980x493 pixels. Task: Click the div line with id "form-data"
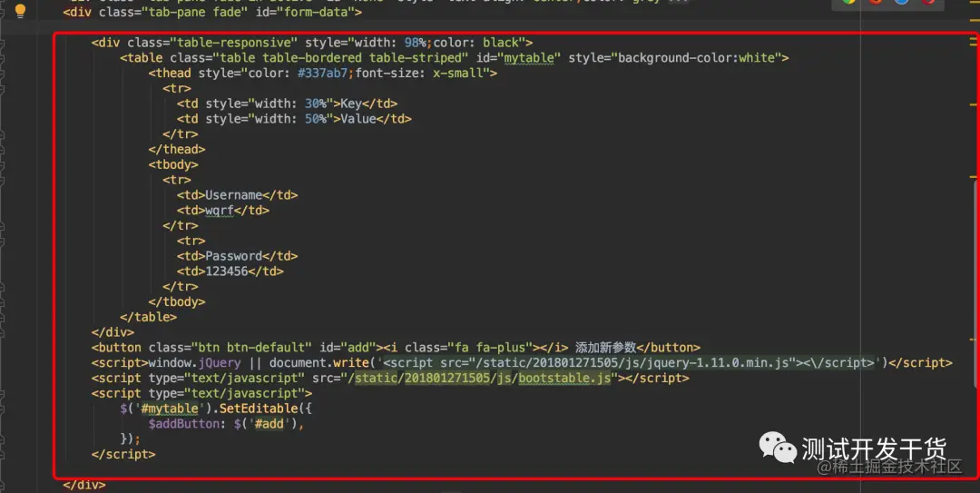(x=212, y=12)
